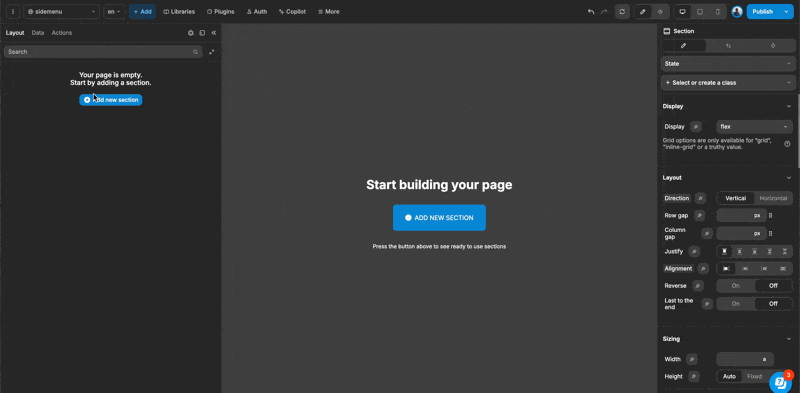Open the style pencil tab in Section panel

[684, 45]
